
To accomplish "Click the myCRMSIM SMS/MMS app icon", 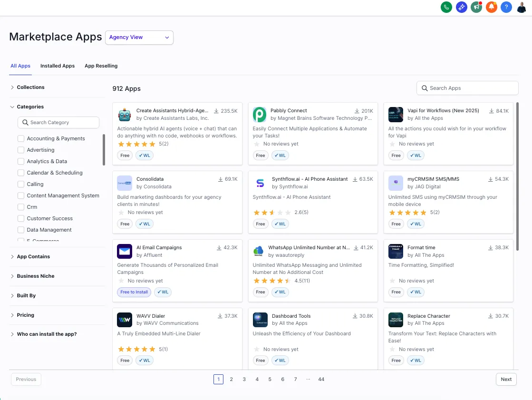I will tap(396, 183).
